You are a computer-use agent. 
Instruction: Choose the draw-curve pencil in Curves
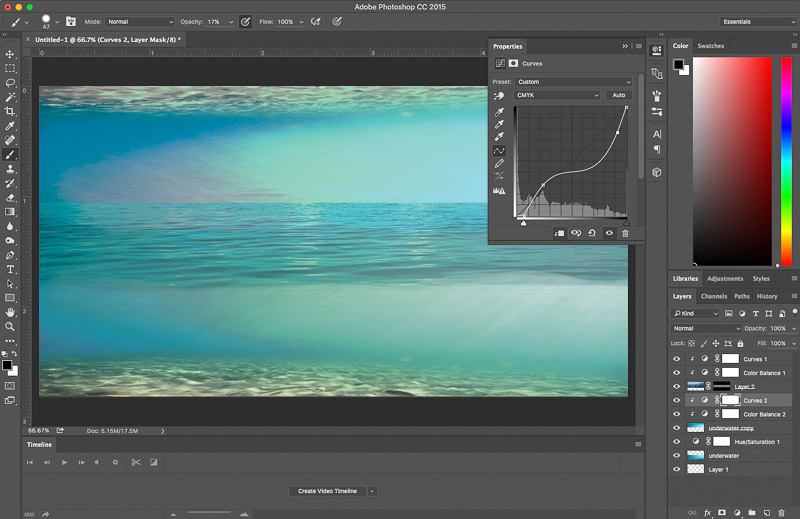[499, 163]
